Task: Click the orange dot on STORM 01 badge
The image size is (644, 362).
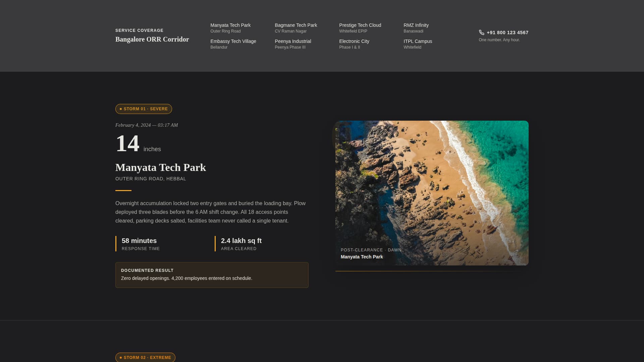Action: (120, 109)
